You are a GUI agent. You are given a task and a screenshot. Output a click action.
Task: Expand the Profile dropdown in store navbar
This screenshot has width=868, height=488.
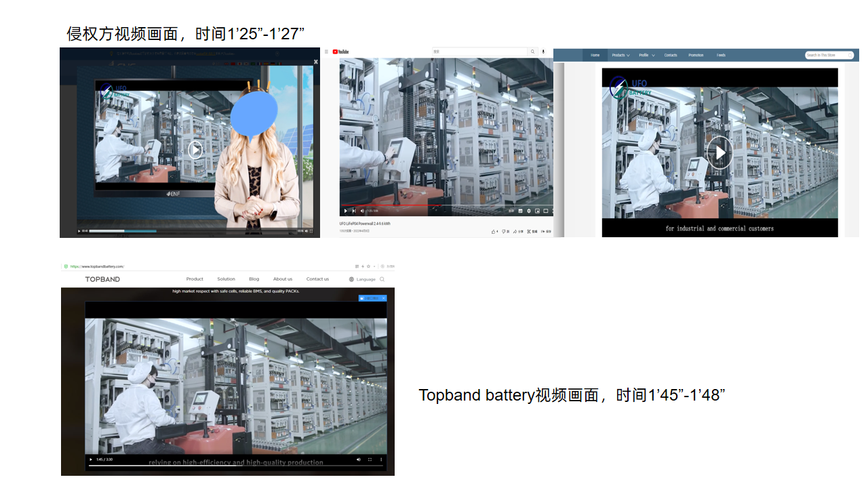pos(646,55)
